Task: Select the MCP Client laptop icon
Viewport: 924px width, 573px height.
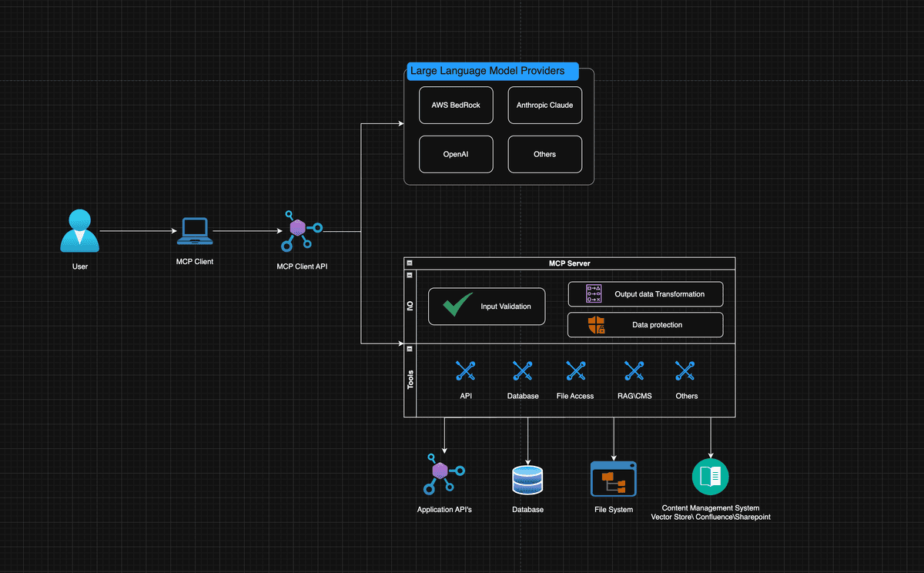Action: pyautogui.click(x=194, y=230)
